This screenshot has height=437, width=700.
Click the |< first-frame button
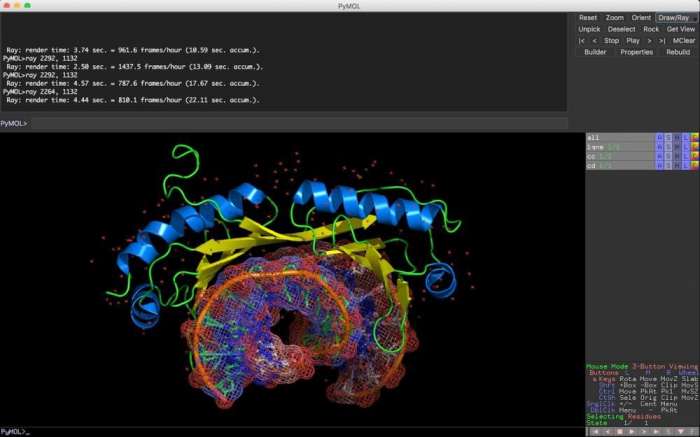pyautogui.click(x=582, y=41)
